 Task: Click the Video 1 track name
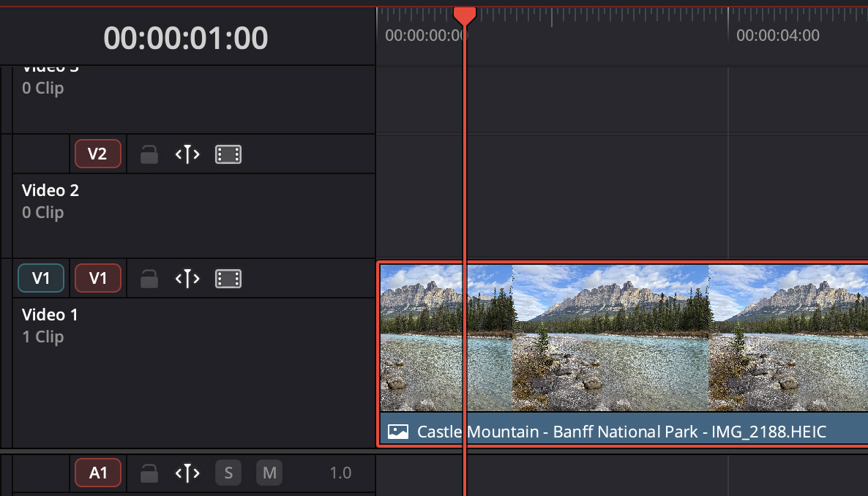(50, 315)
